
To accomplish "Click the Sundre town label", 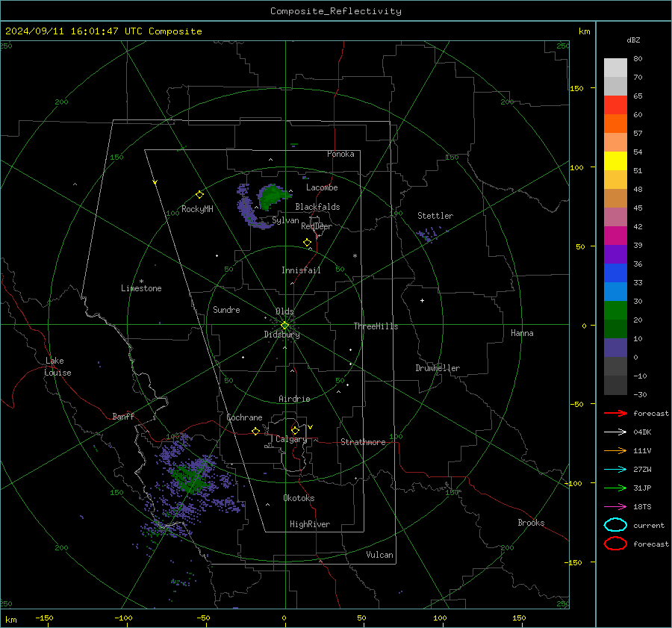I will 226,309.
